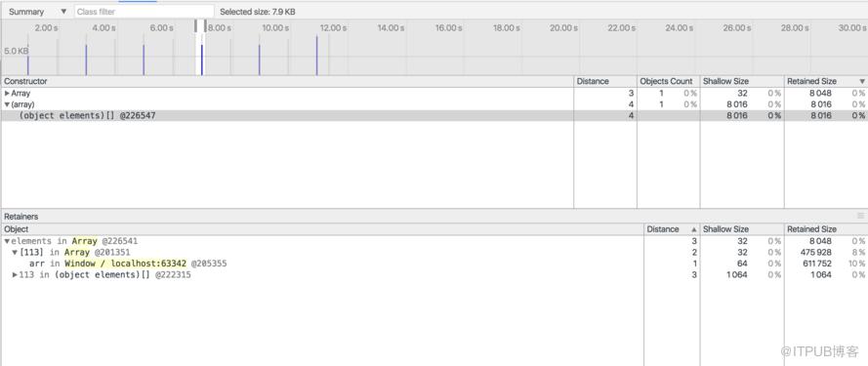Screen dimensions: 868x366
Task: Focus the Class filter input field
Action: click(x=144, y=12)
